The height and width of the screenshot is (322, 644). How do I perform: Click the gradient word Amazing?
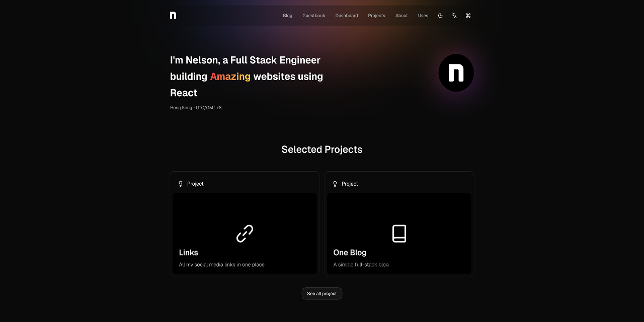tap(230, 76)
